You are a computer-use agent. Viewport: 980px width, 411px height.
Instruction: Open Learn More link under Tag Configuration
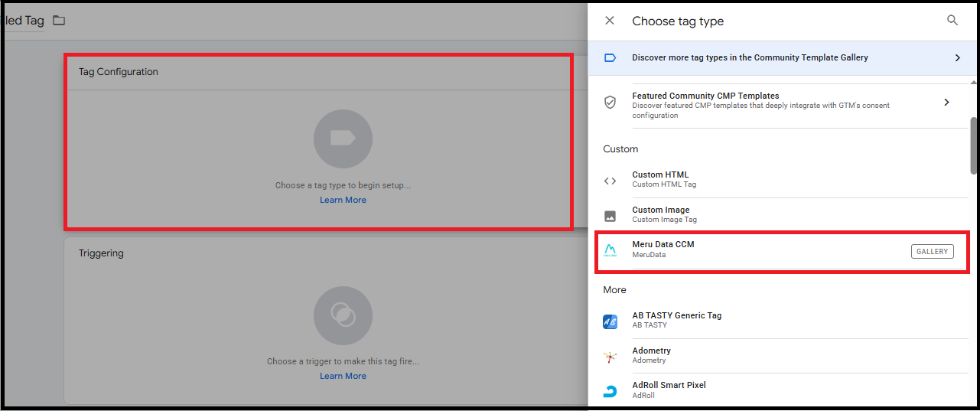pos(343,200)
